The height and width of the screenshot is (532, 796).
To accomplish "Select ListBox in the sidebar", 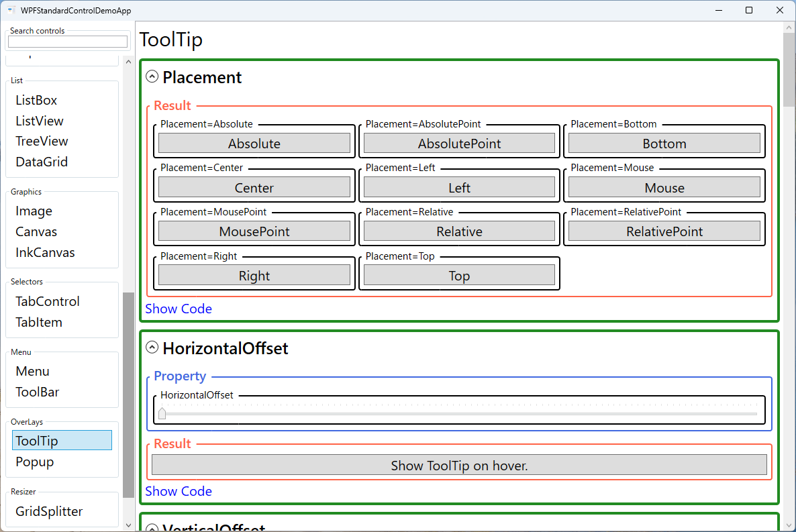I will point(36,100).
